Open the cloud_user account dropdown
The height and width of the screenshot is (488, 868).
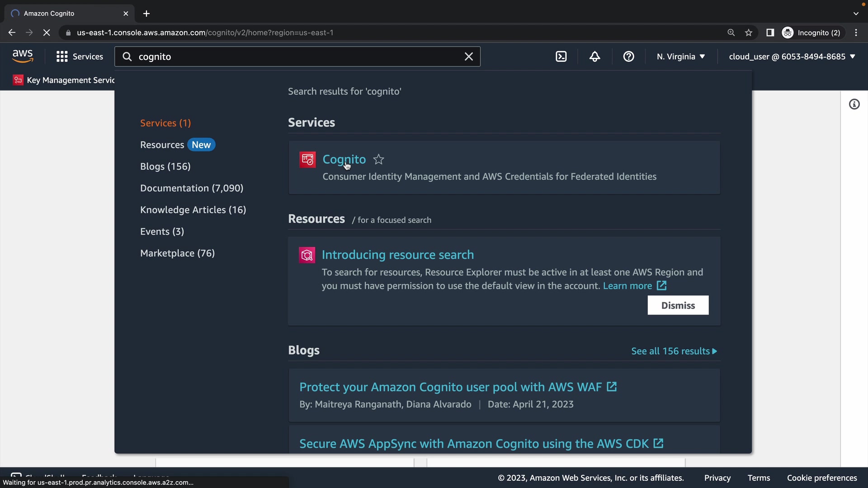[x=792, y=56]
